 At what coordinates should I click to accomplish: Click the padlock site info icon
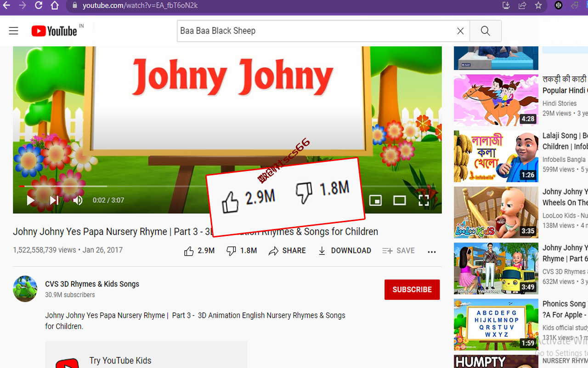75,6
